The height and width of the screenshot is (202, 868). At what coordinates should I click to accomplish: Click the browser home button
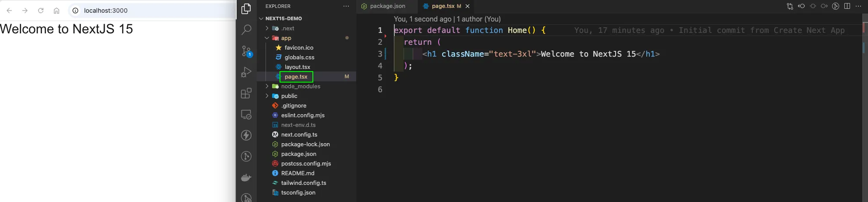point(57,11)
